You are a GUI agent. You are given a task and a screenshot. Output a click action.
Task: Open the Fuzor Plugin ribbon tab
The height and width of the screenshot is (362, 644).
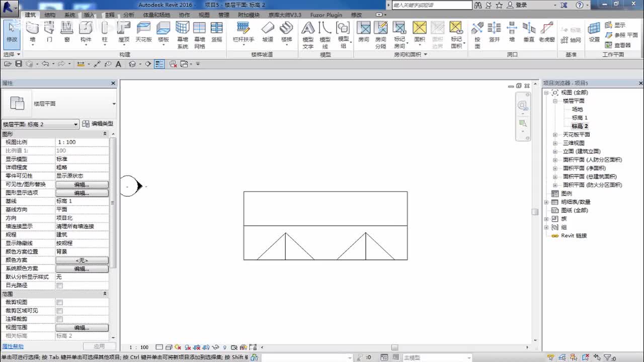pyautogui.click(x=326, y=15)
